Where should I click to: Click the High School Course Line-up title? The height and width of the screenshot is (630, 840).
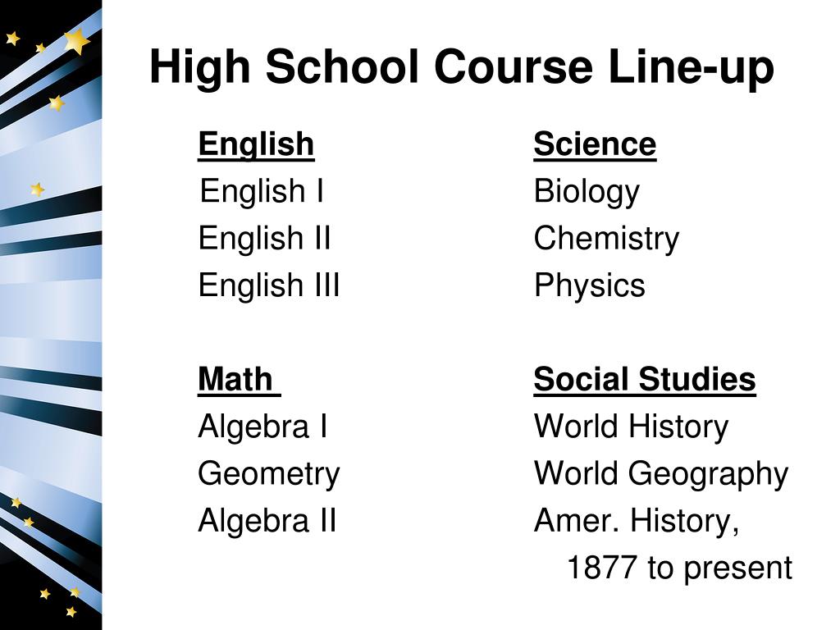[x=461, y=68]
